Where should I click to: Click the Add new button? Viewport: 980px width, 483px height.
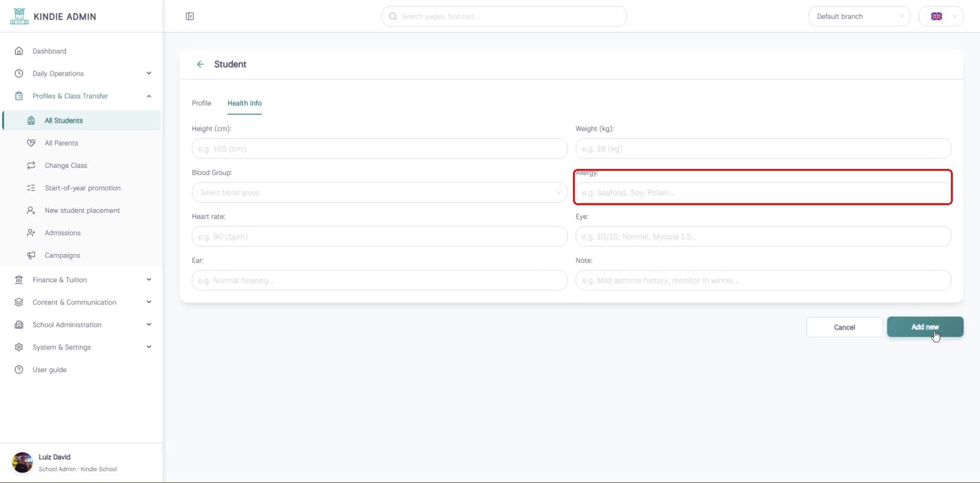pyautogui.click(x=925, y=327)
